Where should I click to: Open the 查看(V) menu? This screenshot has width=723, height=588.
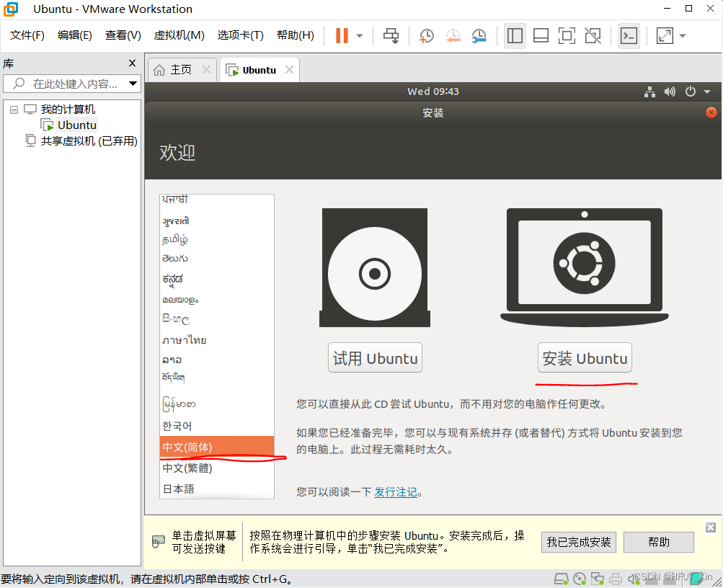(x=123, y=35)
